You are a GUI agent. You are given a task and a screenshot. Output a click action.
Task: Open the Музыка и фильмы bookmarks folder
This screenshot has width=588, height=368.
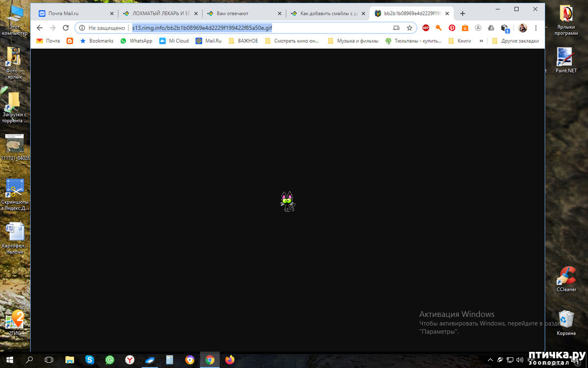[353, 41]
